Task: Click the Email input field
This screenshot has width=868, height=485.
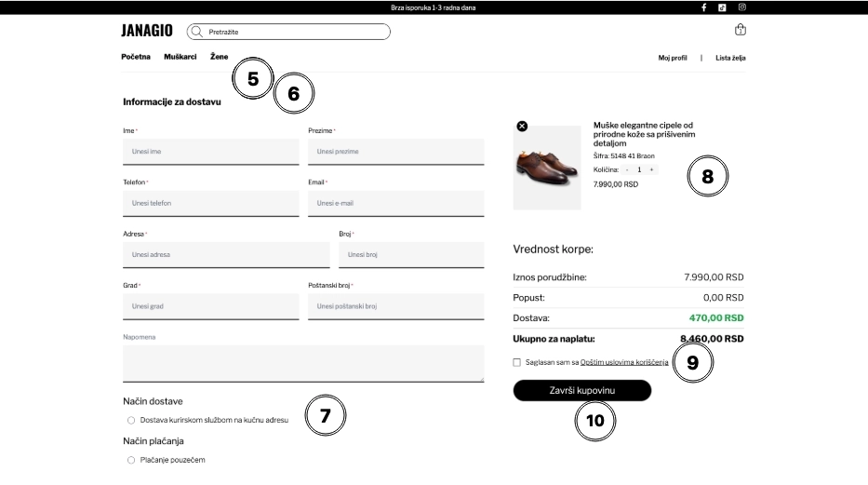Action: [395, 203]
